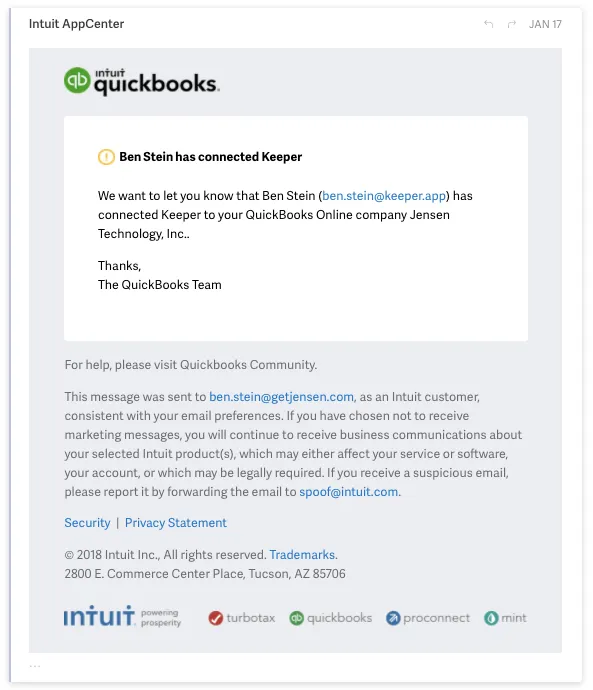Click the spoof@intuit.com link
Screen dimensions: 593x690
pos(348,492)
